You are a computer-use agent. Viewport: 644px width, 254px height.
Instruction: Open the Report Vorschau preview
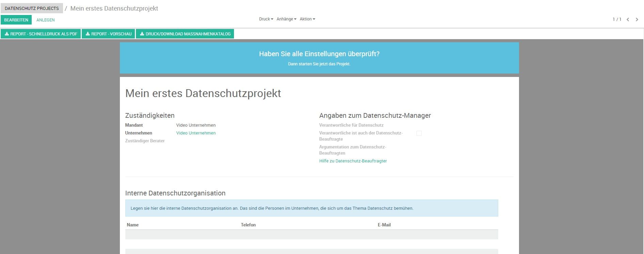(x=108, y=34)
